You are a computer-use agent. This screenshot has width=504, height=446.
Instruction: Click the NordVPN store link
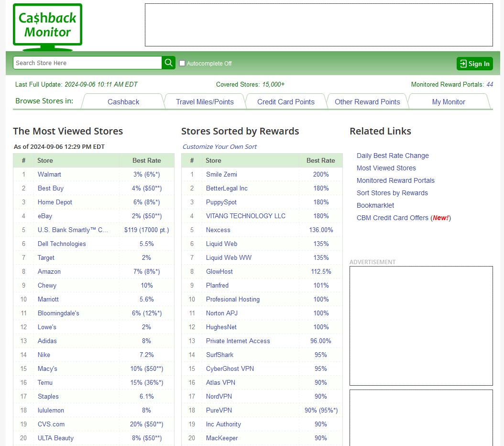[219, 396]
